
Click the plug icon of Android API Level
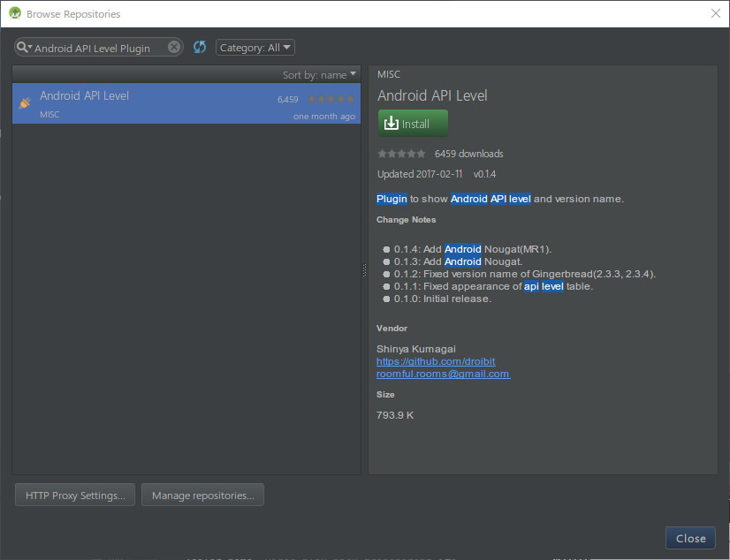click(x=25, y=102)
